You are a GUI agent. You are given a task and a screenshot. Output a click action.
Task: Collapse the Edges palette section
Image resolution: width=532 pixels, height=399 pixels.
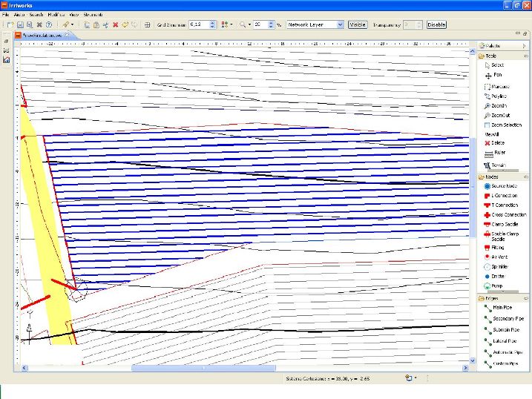click(x=525, y=298)
